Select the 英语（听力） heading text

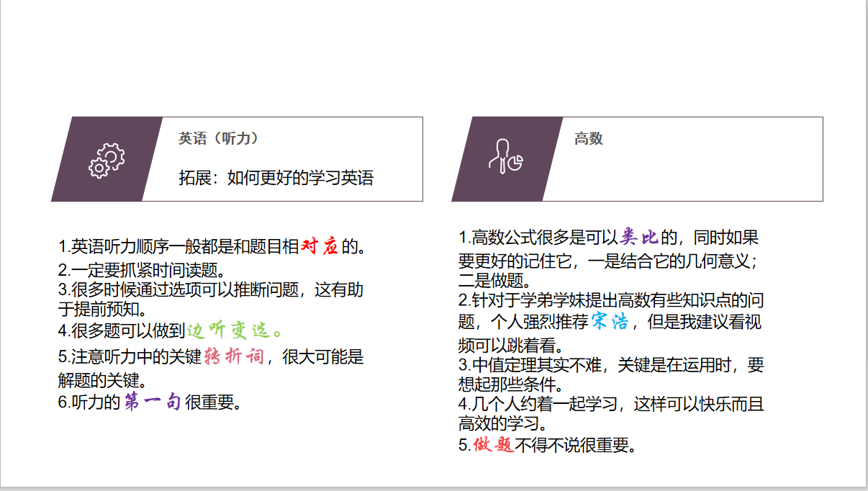click(x=219, y=138)
